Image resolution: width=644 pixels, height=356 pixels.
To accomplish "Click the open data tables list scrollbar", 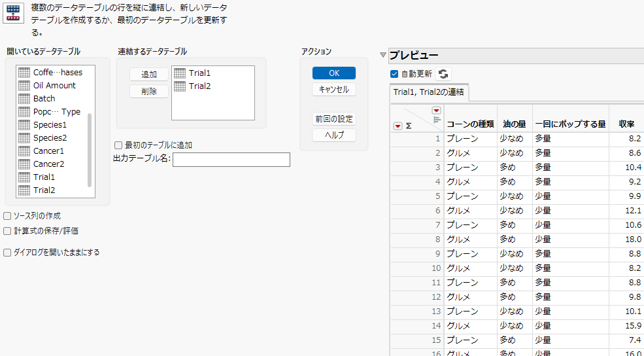I will (x=90, y=150).
